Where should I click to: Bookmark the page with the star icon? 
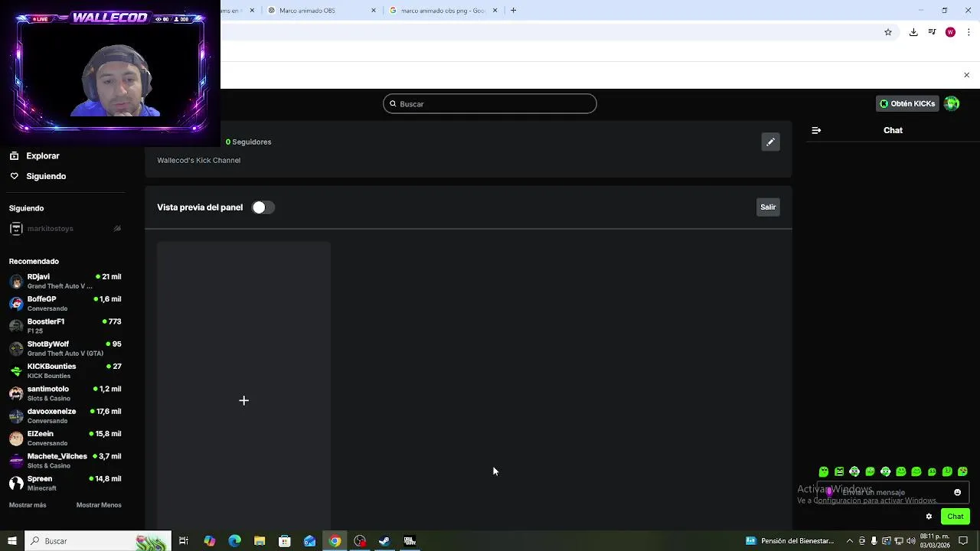pos(888,32)
